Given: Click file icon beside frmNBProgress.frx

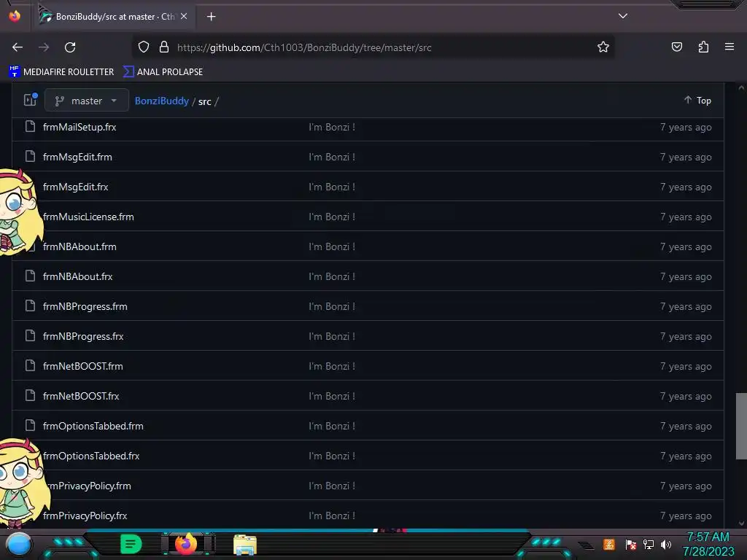Looking at the screenshot, I should click(30, 335).
